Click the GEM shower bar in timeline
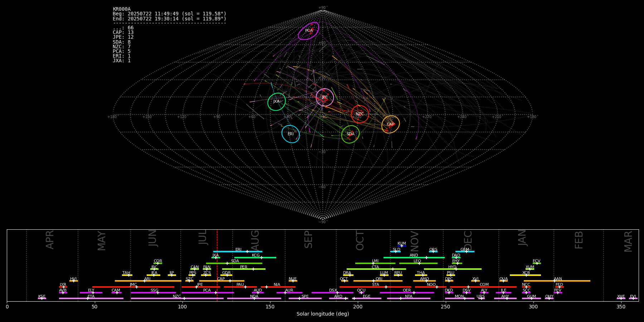 coord(465,252)
